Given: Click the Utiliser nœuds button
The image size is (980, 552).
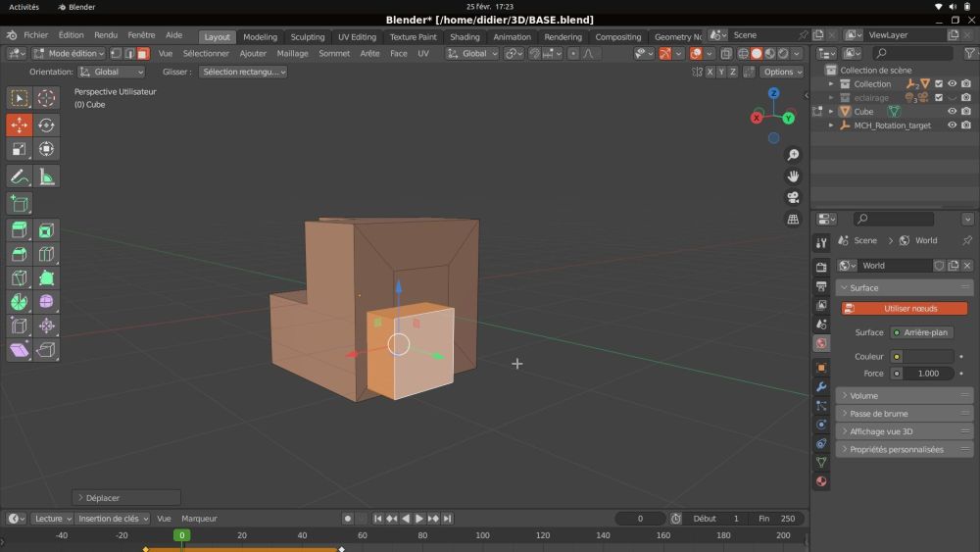Looking at the screenshot, I should [x=905, y=308].
